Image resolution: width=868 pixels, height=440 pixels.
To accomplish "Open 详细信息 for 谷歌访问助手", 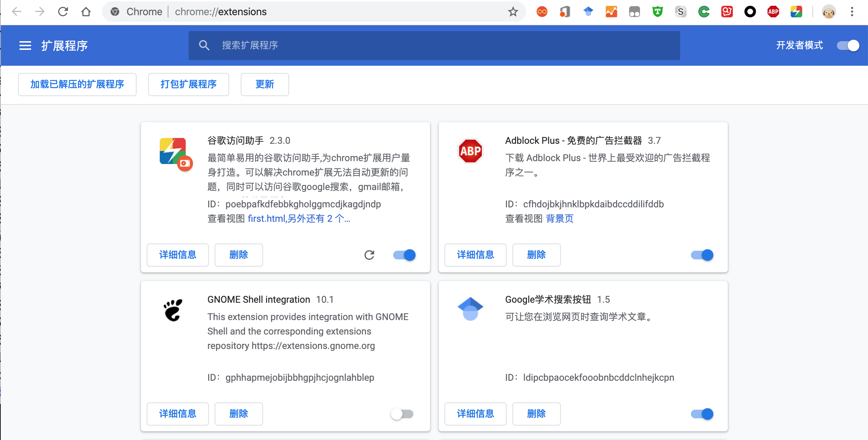I will coord(178,255).
